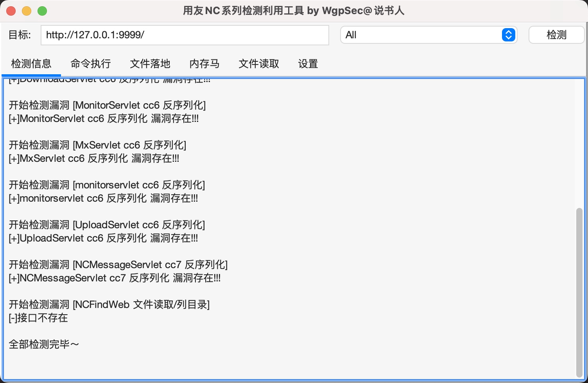This screenshot has height=383, width=588.
Task: Go to the 文件读取 tab
Action: (259, 64)
